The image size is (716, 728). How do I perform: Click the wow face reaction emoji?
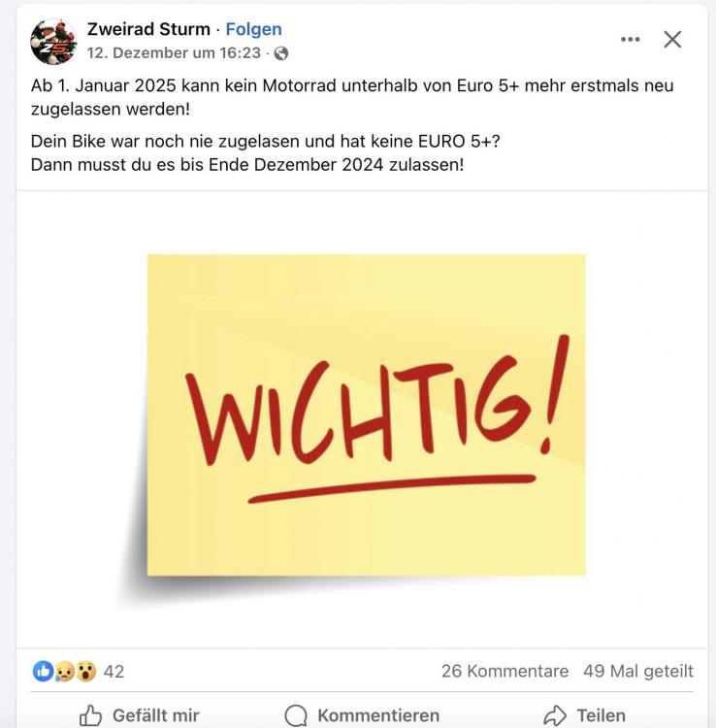pos(85,672)
